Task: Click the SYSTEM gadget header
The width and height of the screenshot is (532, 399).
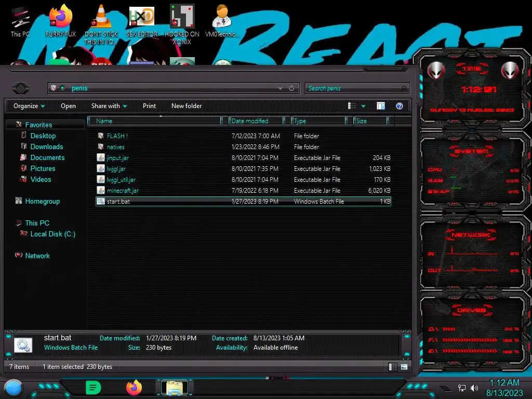Action: (x=472, y=151)
